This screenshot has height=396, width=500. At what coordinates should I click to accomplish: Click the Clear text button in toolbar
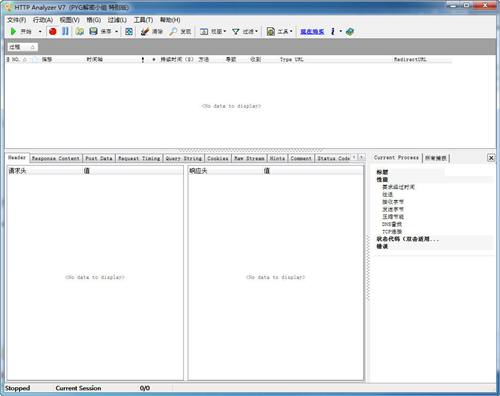tap(157, 32)
